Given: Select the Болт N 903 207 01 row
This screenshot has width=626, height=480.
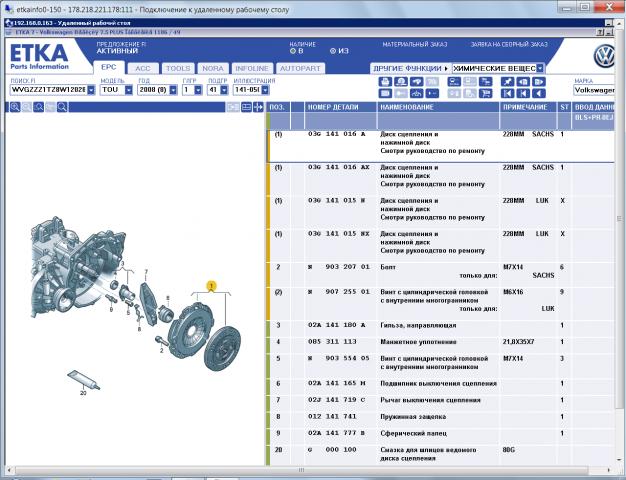Looking at the screenshot, I should (x=440, y=275).
